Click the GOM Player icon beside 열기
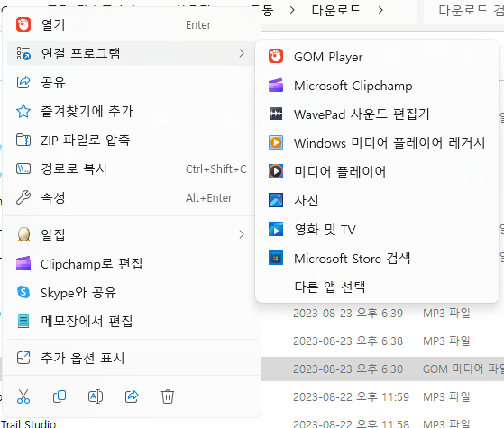Viewport: 504px width, 428px height. pos(23,24)
